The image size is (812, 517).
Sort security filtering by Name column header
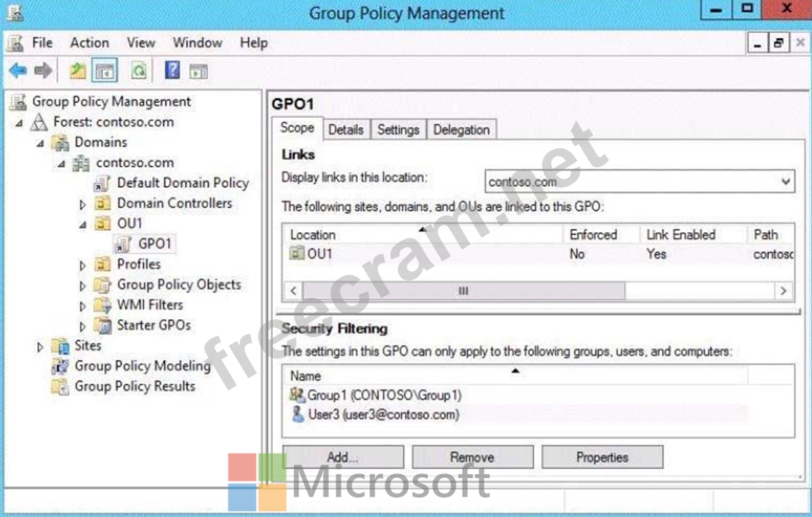tap(516, 376)
